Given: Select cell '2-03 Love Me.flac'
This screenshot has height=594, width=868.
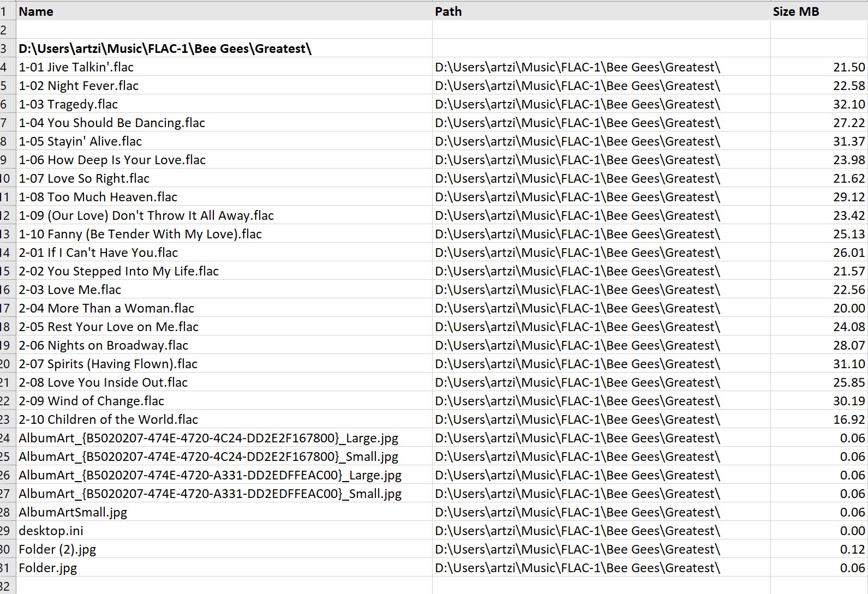Looking at the screenshot, I should point(224,290).
